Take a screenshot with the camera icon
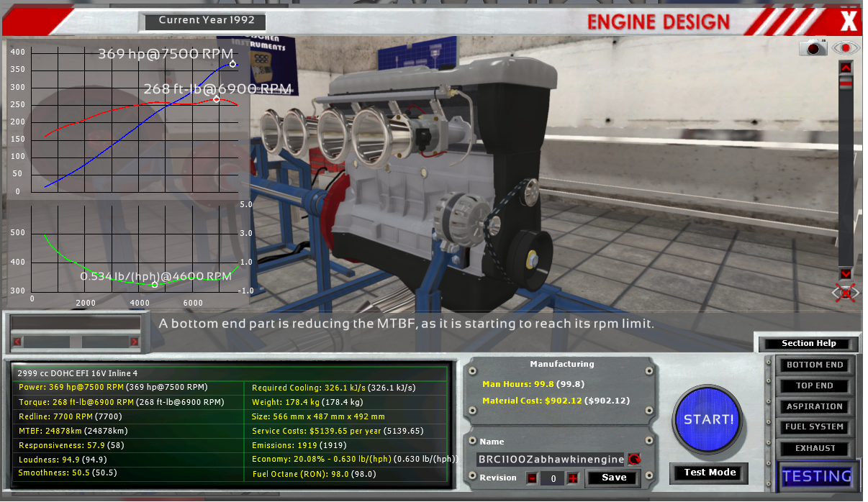 tap(815, 48)
